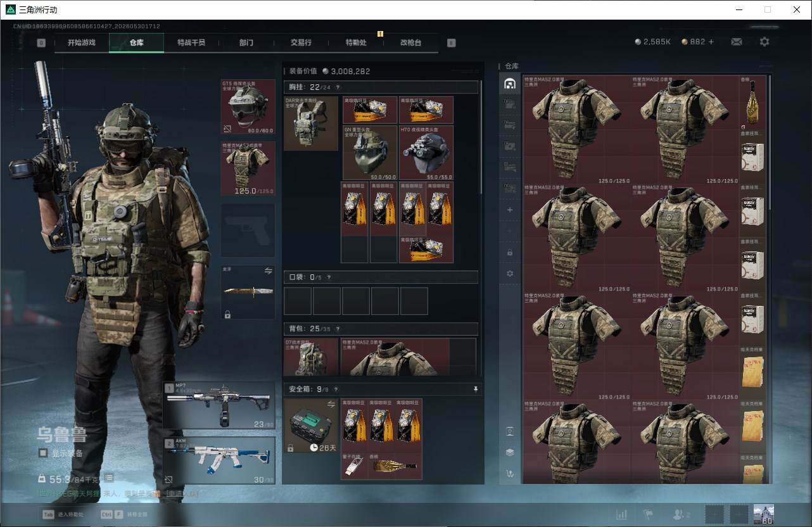Click the left tab navigation key icon
The image size is (812, 527).
coord(41,43)
